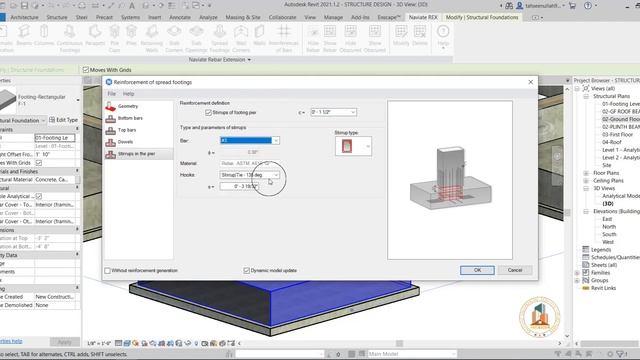Expand Floor Plans tree node
640x360 pixels.
586,173
